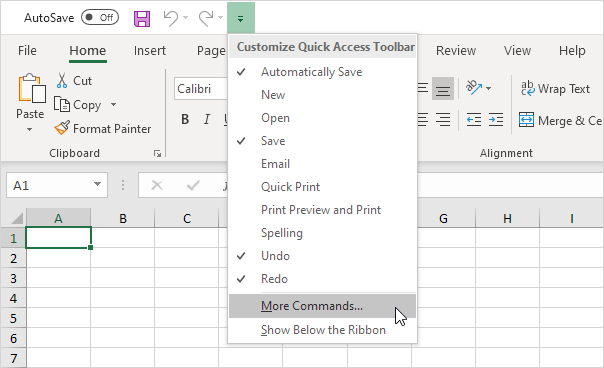This screenshot has width=604, height=368.
Task: Select column B header
Action: 122,218
